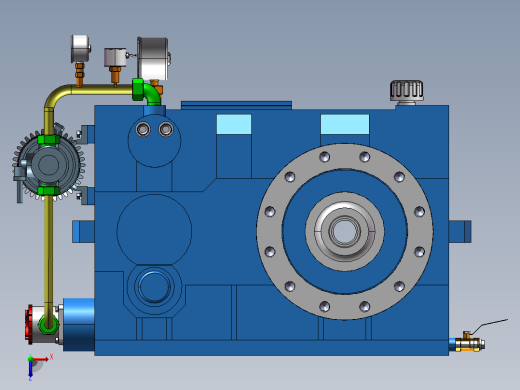Select the lower ringed bearing cap
The height and width of the screenshot is (390, 520).
pyautogui.click(x=154, y=287)
